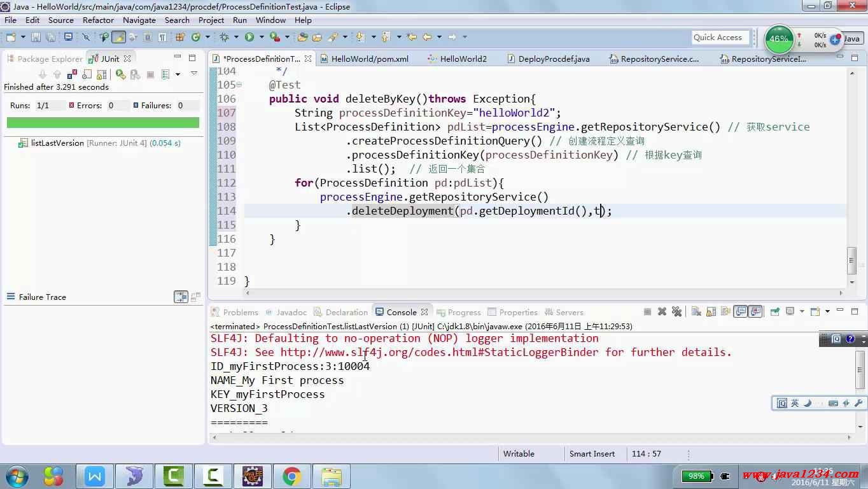Viewport: 868px width, 489px height.
Task: Click the wrench icon on IME toolbar
Action: [x=858, y=403]
